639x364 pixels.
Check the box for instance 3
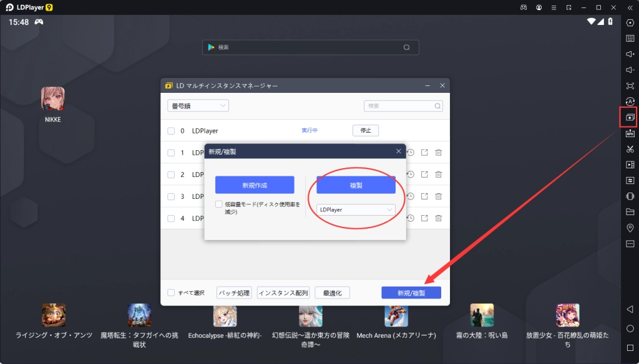click(171, 196)
